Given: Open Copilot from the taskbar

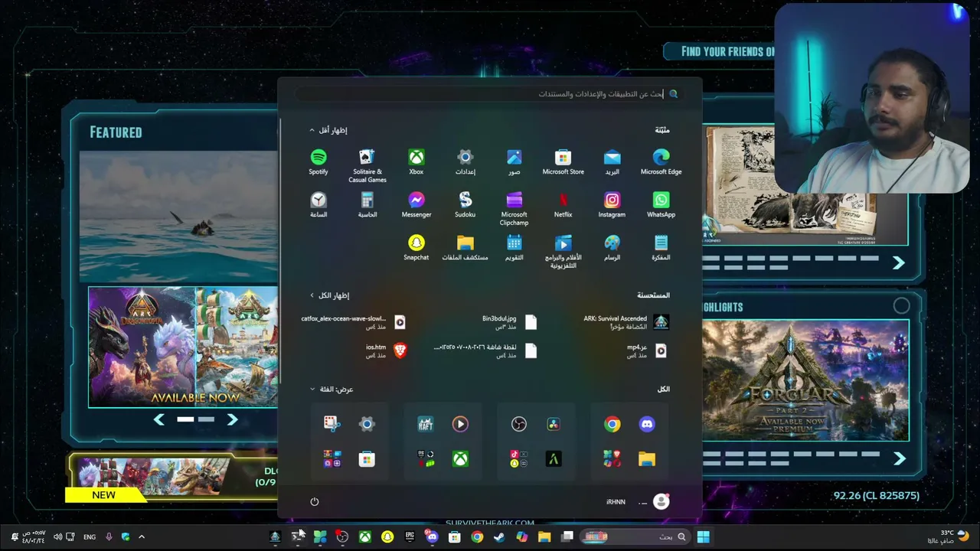Looking at the screenshot, I should click(x=521, y=536).
